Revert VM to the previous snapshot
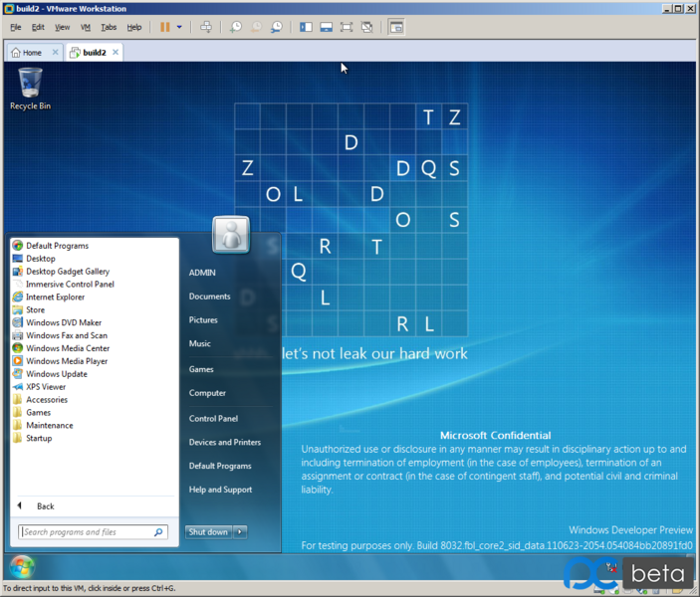700x597 pixels. 256,27
